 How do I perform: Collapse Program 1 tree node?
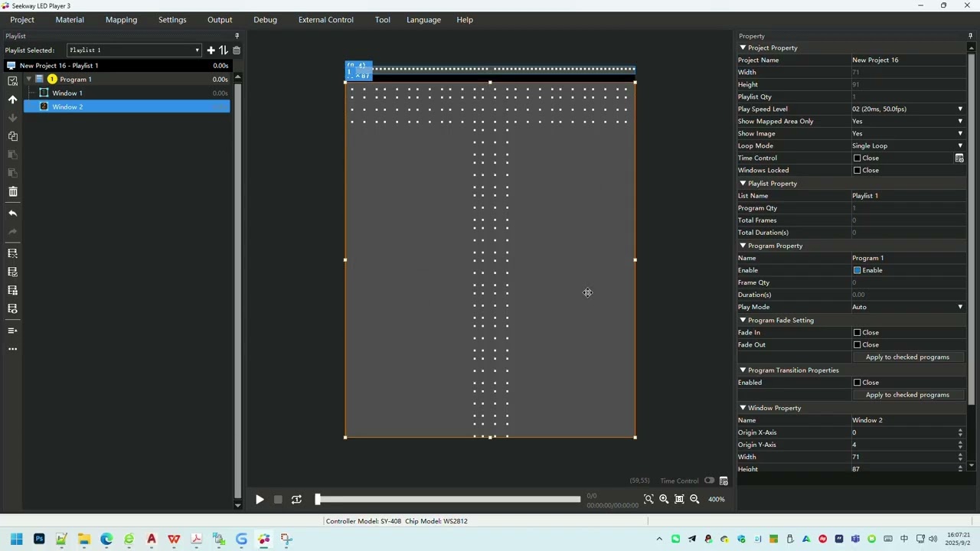click(x=29, y=80)
